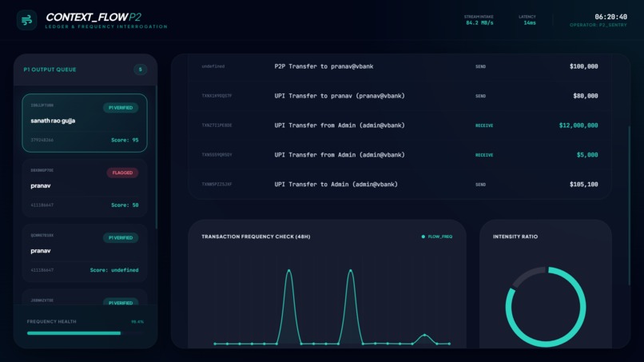Click the P1 Output Queue scrollbar
This screenshot has width=644, height=362.
tap(156, 157)
